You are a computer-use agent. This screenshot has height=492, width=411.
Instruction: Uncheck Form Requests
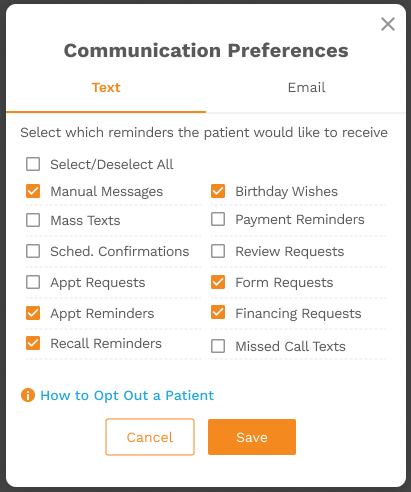218,282
